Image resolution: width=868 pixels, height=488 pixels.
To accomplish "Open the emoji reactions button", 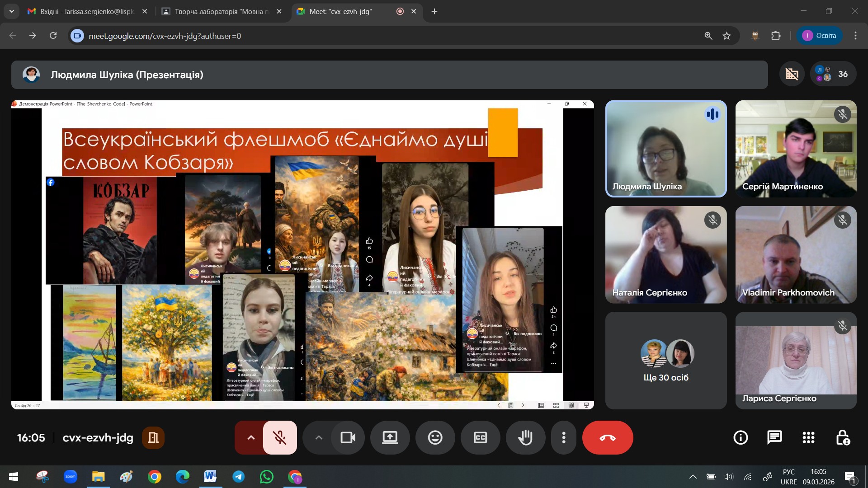I will coord(435,437).
